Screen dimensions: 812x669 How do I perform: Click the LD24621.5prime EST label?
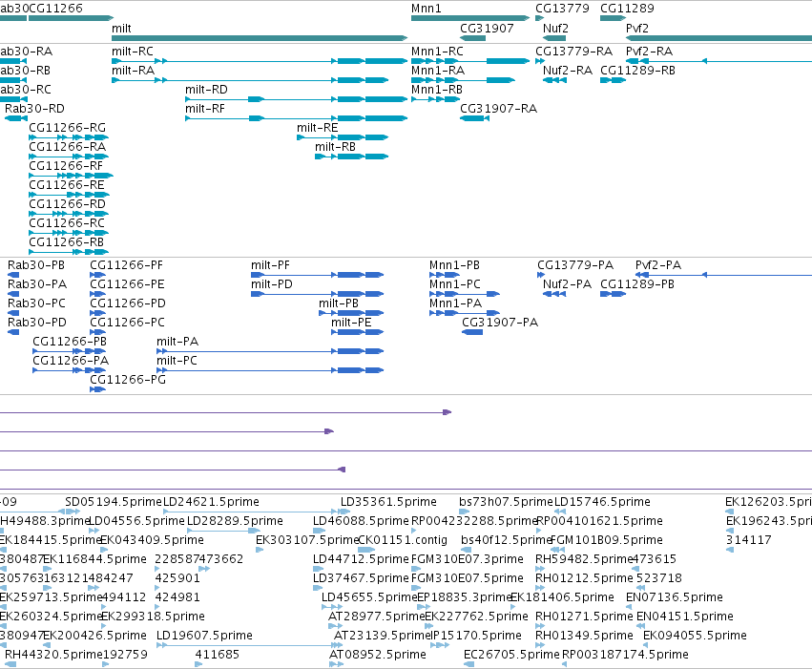(211, 502)
